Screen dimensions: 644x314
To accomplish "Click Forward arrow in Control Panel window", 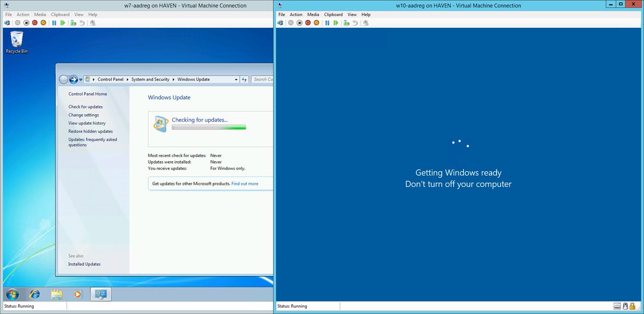I will click(x=74, y=79).
